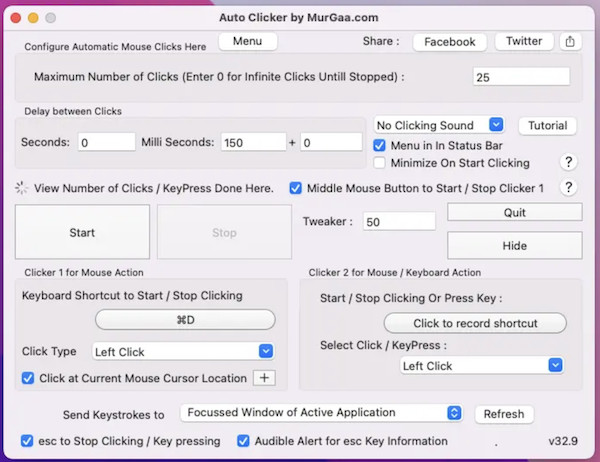
Task: Toggle Click at Current Mouse Cursor Location
Action: tap(28, 378)
